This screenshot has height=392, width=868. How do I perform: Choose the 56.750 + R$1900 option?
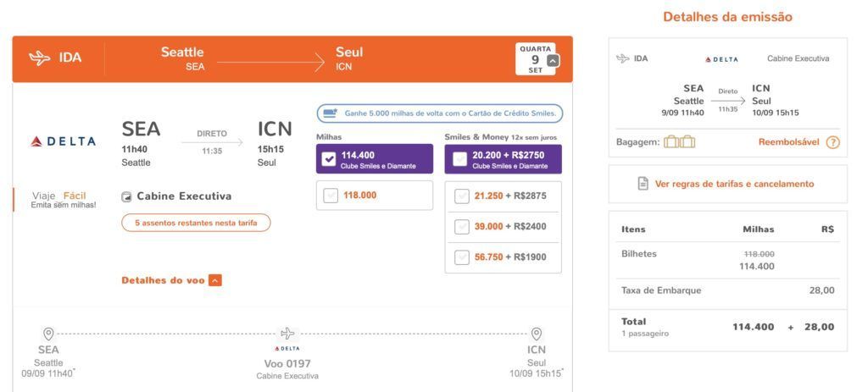click(462, 257)
